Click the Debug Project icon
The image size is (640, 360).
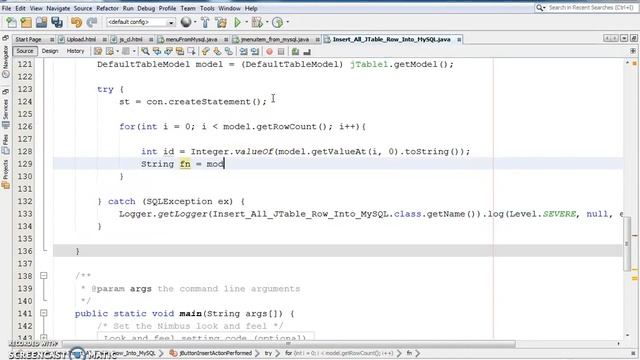coord(257,22)
